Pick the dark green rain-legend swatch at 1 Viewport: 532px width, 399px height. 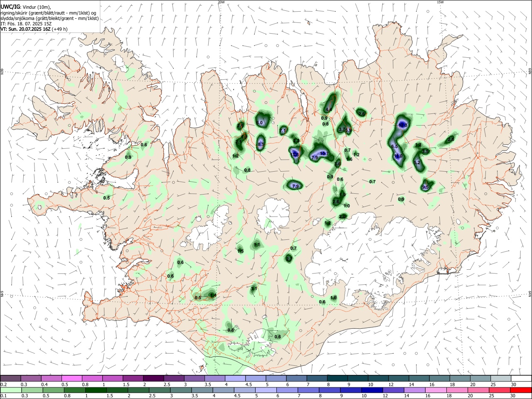(96, 390)
